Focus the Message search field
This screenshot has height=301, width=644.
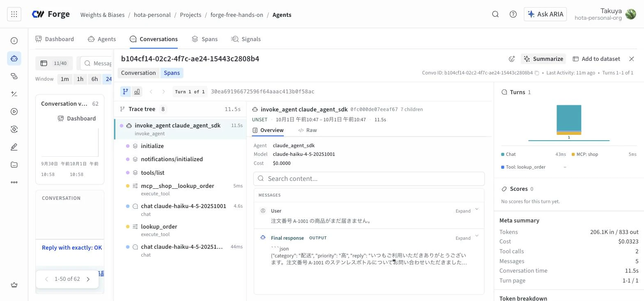click(x=96, y=63)
